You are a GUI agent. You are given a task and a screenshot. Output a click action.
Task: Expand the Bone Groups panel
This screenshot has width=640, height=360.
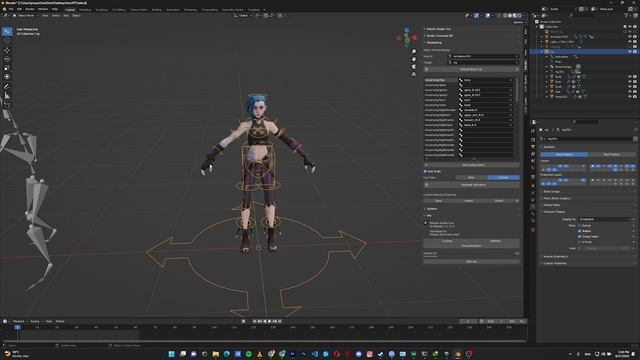(x=551, y=191)
